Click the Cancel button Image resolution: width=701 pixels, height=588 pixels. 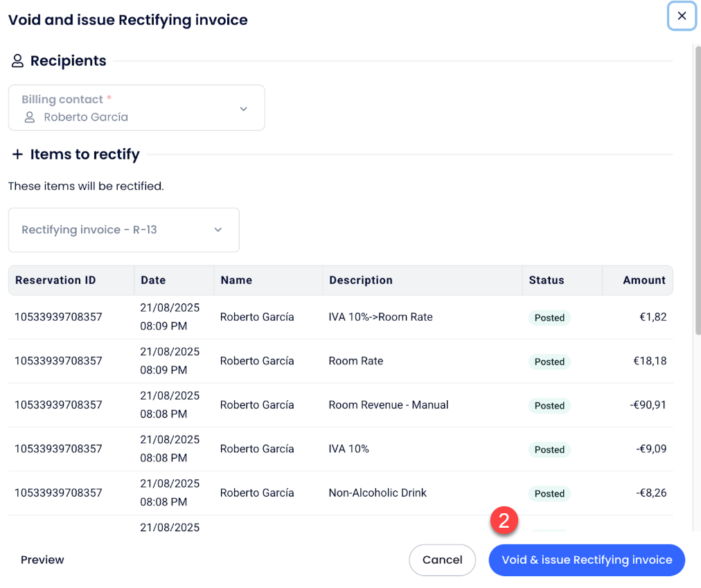442,560
